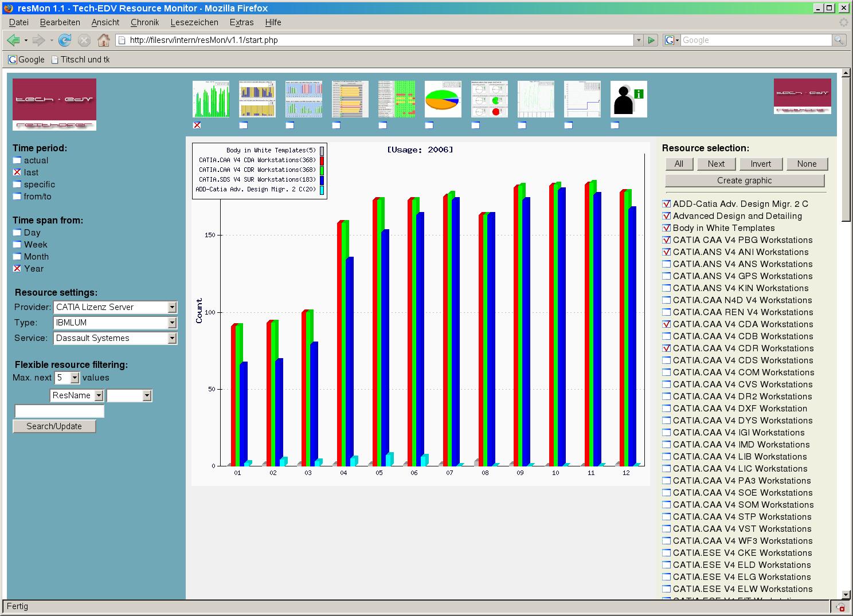Click the resource filter text field

(x=60, y=411)
